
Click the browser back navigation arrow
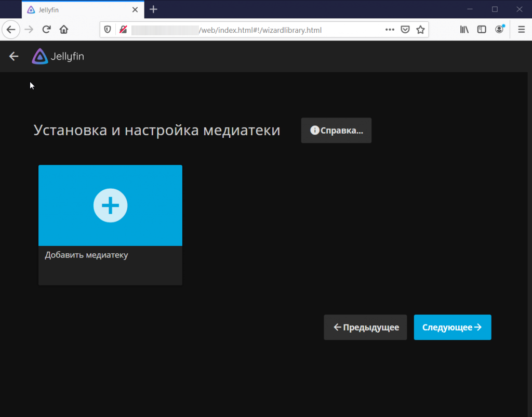tap(11, 30)
